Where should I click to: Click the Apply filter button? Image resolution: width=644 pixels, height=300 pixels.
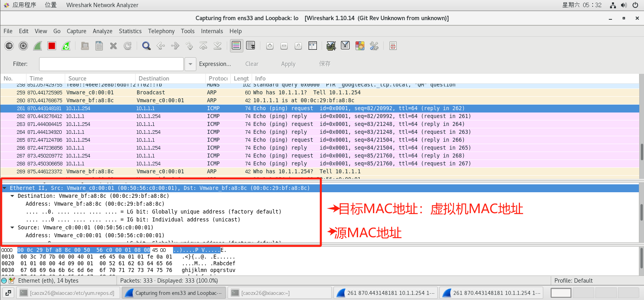288,64
